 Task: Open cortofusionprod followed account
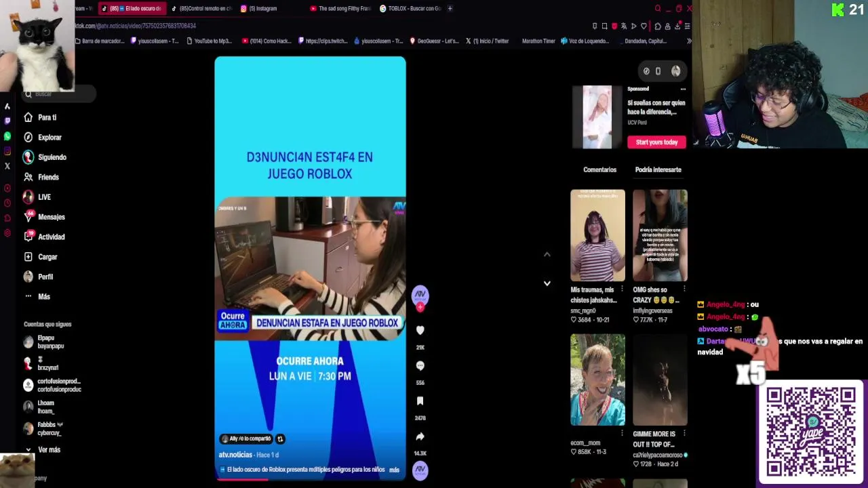pos(52,386)
